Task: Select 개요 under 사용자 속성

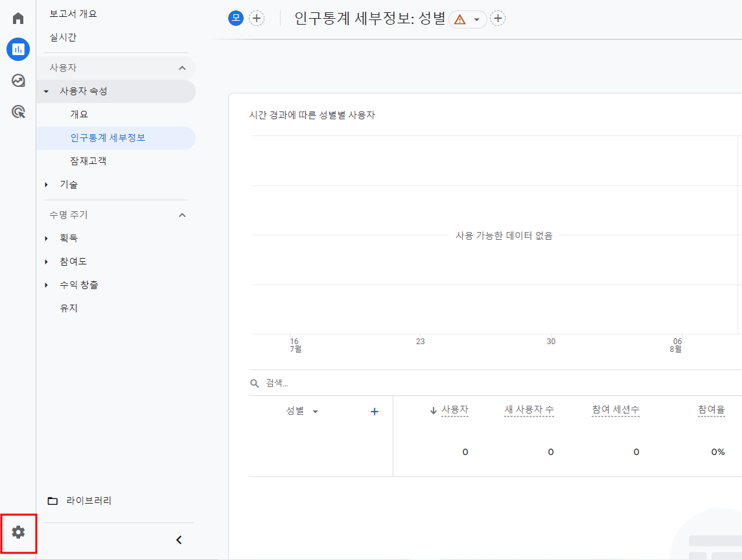Action: (x=79, y=114)
